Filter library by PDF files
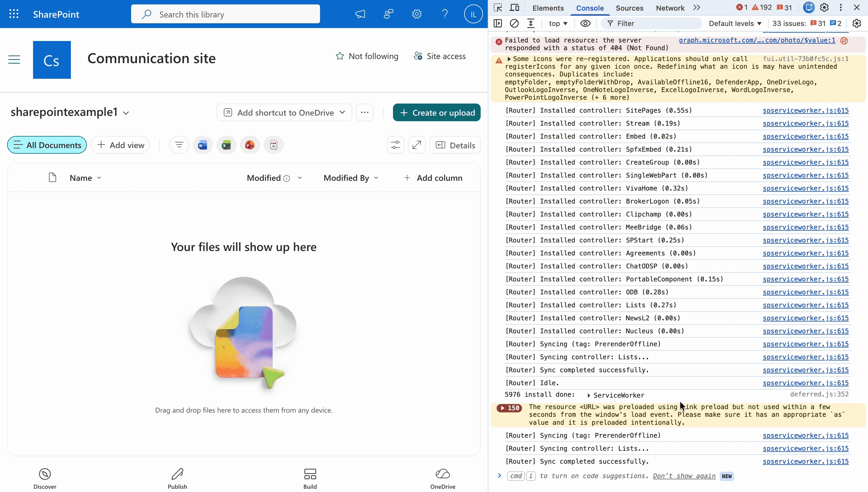The height and width of the screenshot is (492, 868). click(274, 145)
